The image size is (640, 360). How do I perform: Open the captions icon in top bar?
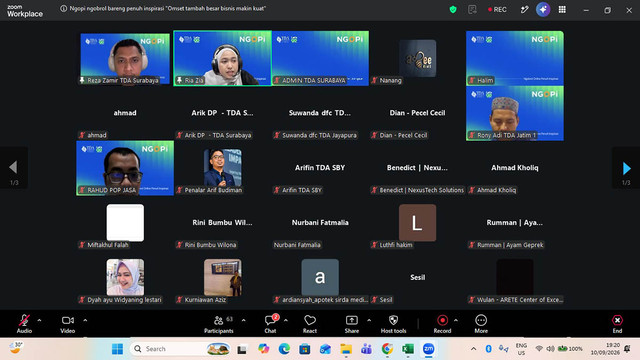472,10
